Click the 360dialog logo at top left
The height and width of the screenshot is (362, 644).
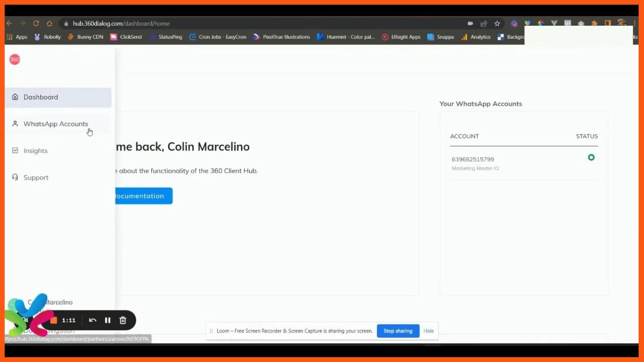(x=14, y=59)
